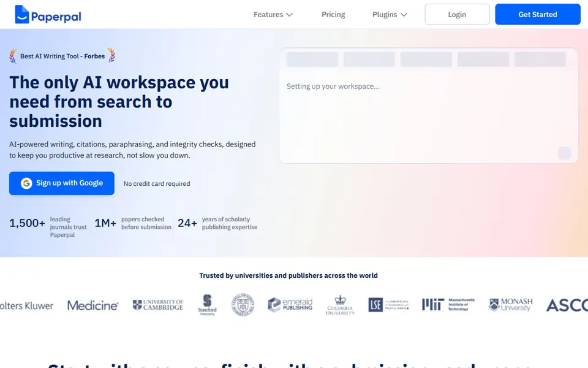Open the Wolters Kluwer logo
588x368 pixels.
(26, 305)
